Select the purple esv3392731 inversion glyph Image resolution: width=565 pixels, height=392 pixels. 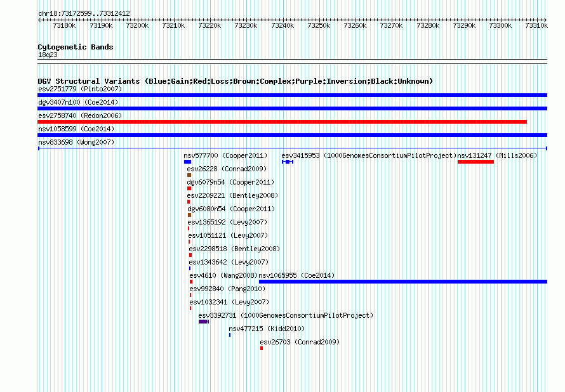click(204, 322)
